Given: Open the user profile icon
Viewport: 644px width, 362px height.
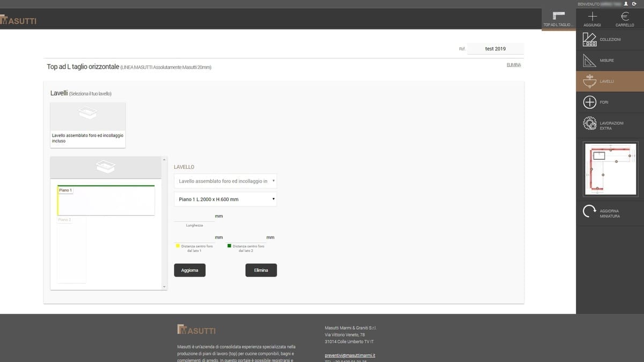Looking at the screenshot, I should click(626, 4).
